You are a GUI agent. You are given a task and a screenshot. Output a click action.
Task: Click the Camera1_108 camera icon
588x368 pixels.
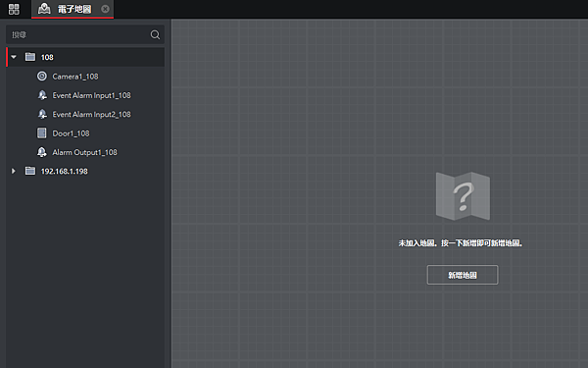click(x=42, y=77)
